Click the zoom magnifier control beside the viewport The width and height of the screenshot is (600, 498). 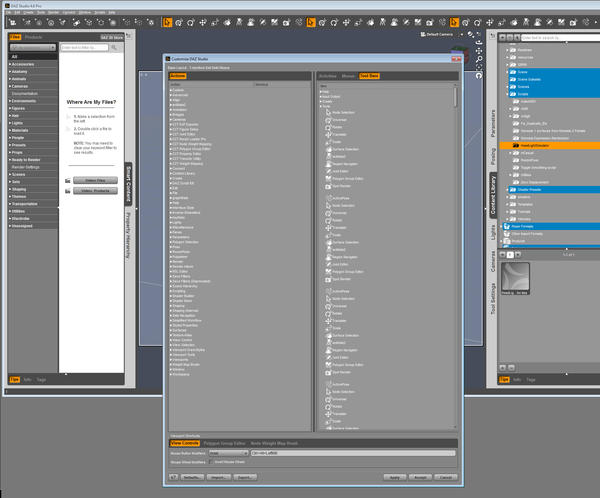click(x=479, y=59)
